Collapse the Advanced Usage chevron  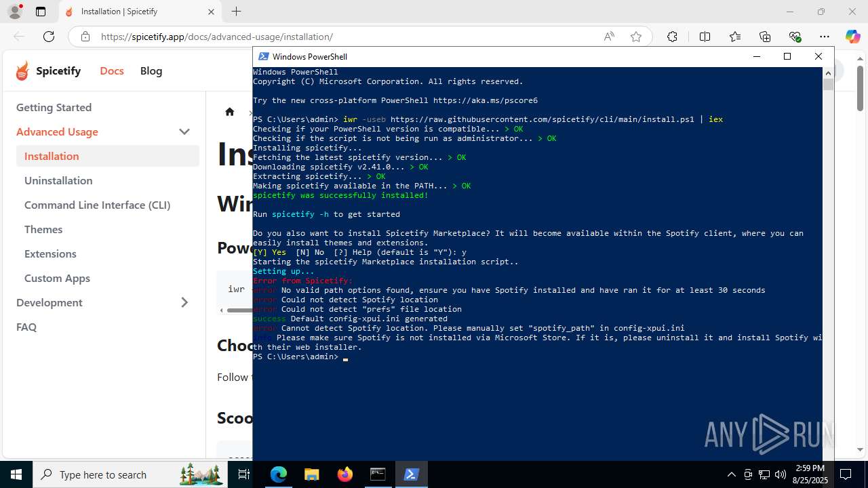click(x=184, y=131)
